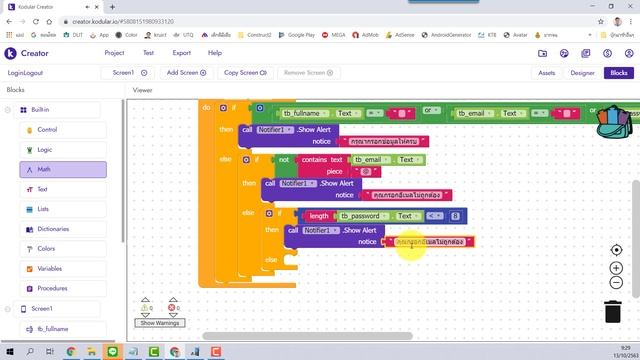The image size is (640, 360).
Task: Select the Text blocks category
Action: click(x=63, y=189)
